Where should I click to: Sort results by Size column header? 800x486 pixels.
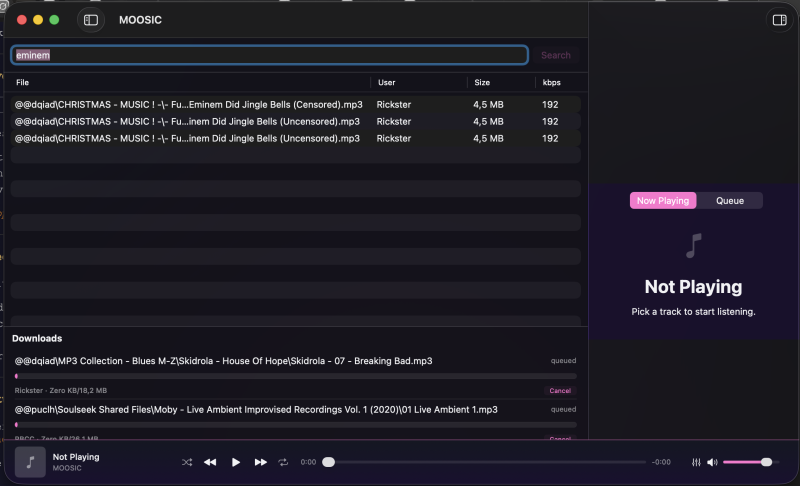point(482,83)
